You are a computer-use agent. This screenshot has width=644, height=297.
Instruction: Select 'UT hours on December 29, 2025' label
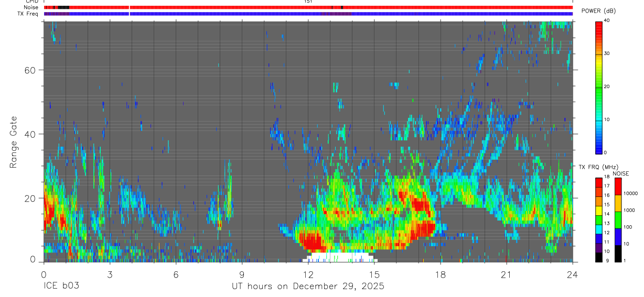308,287
